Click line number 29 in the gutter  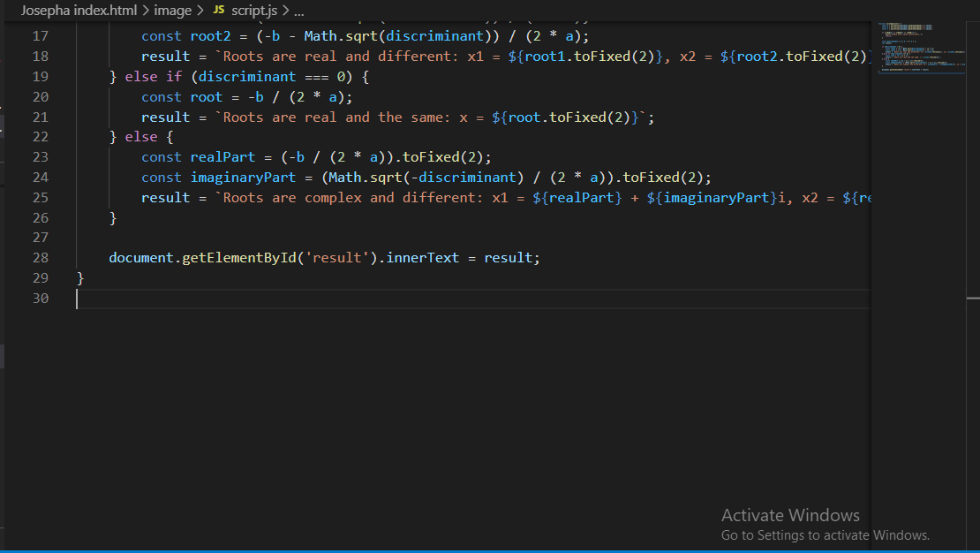[x=41, y=277]
